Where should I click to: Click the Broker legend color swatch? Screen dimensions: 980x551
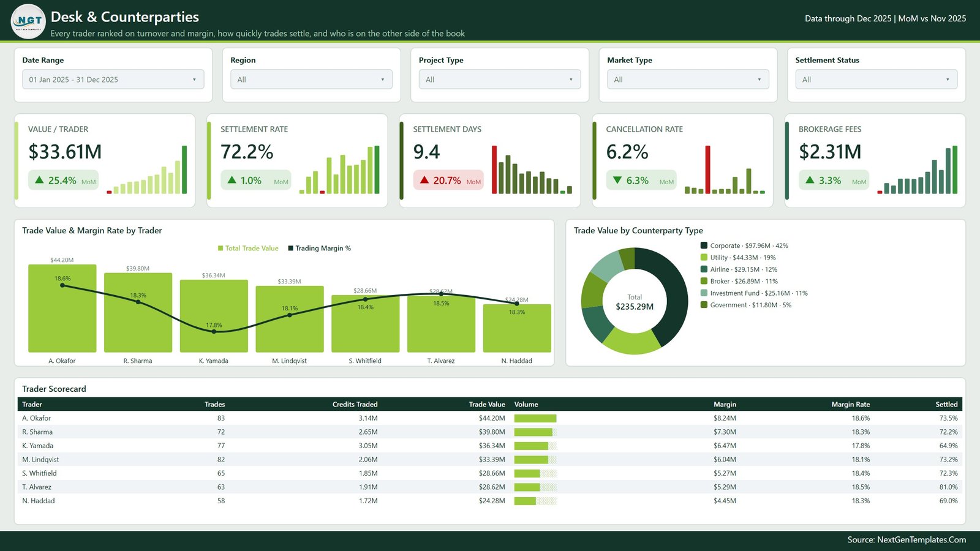(704, 281)
